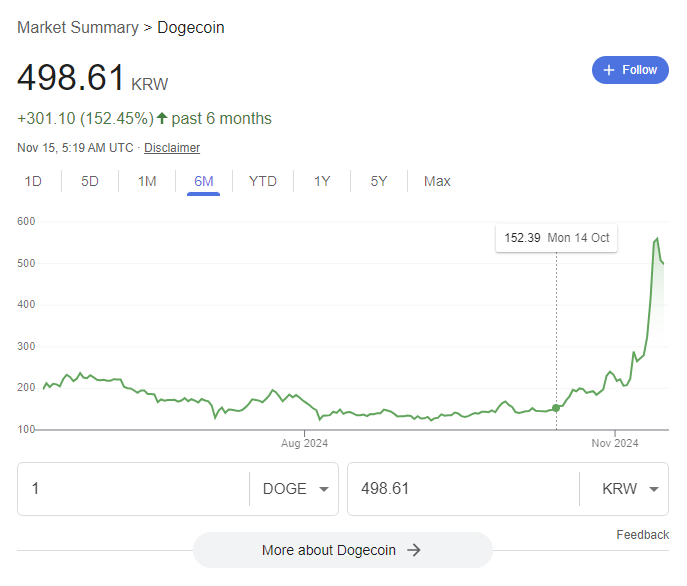Select the 5Y range tab

click(379, 181)
